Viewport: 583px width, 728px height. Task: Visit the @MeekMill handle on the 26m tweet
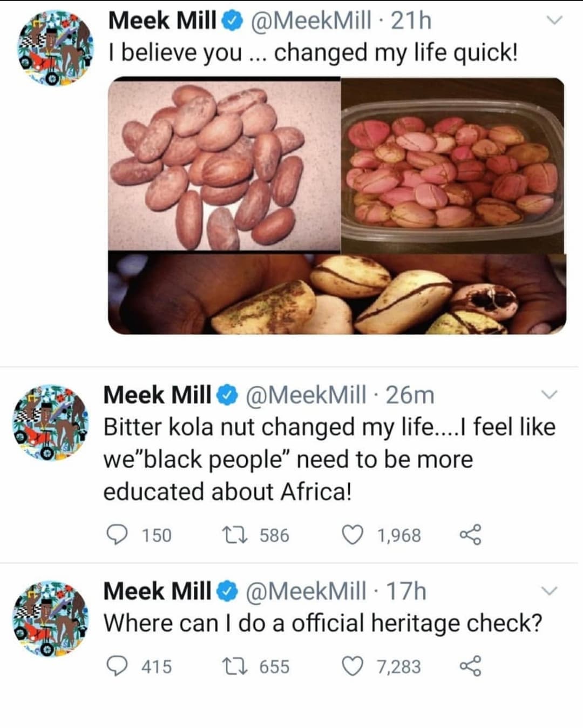tap(306, 395)
